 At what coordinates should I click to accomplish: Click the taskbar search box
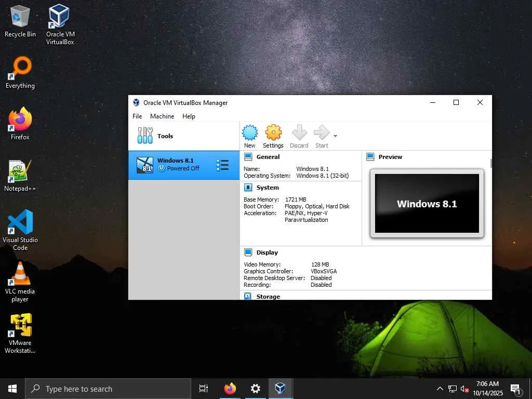(108, 389)
